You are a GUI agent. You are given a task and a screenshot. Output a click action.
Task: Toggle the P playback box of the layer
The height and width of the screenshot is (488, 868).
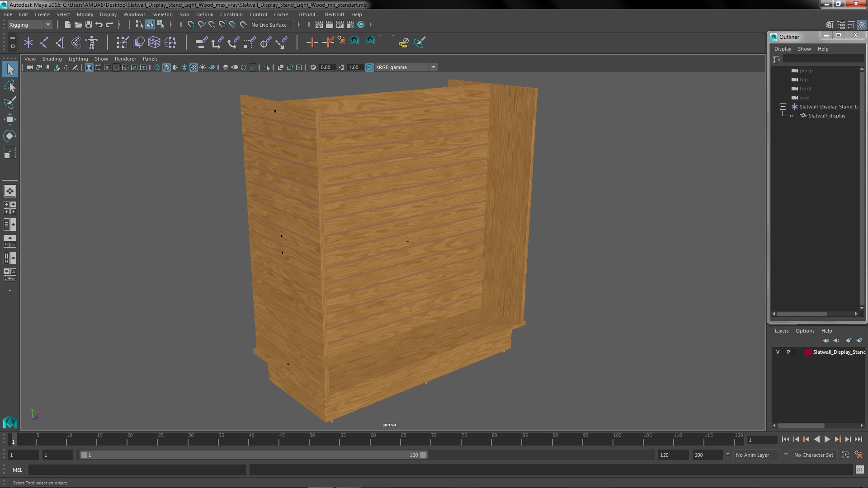pos(788,352)
